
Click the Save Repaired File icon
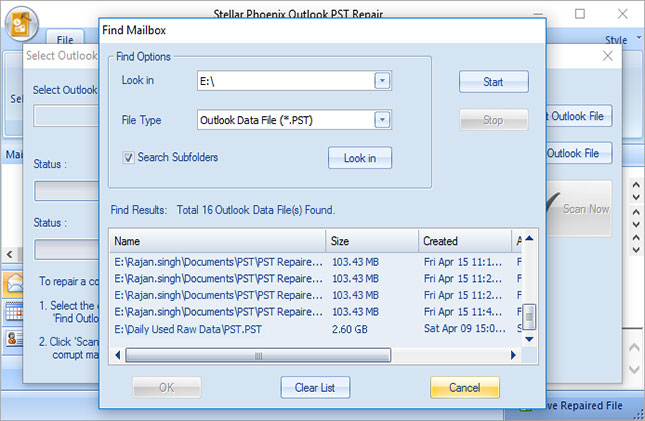(526, 405)
